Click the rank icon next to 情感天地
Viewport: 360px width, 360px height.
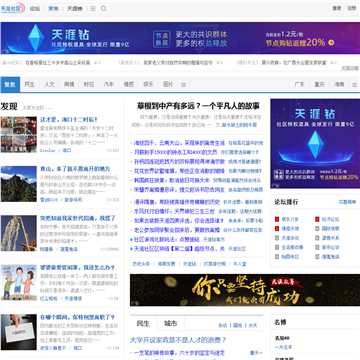click(277, 229)
